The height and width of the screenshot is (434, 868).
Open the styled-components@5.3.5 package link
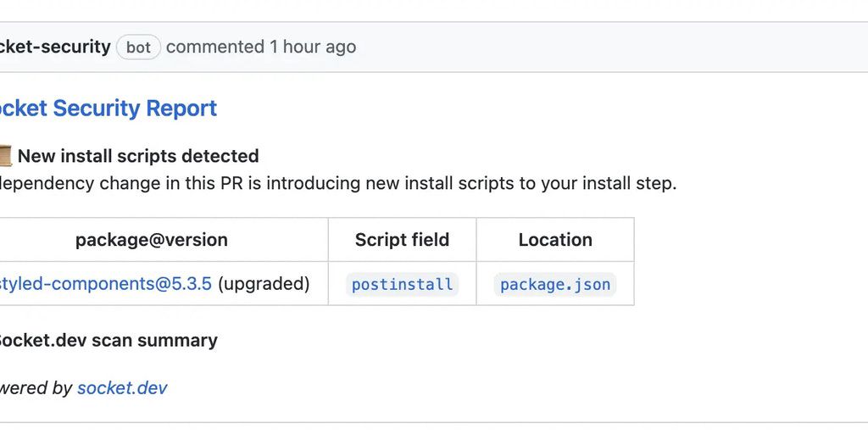point(105,284)
